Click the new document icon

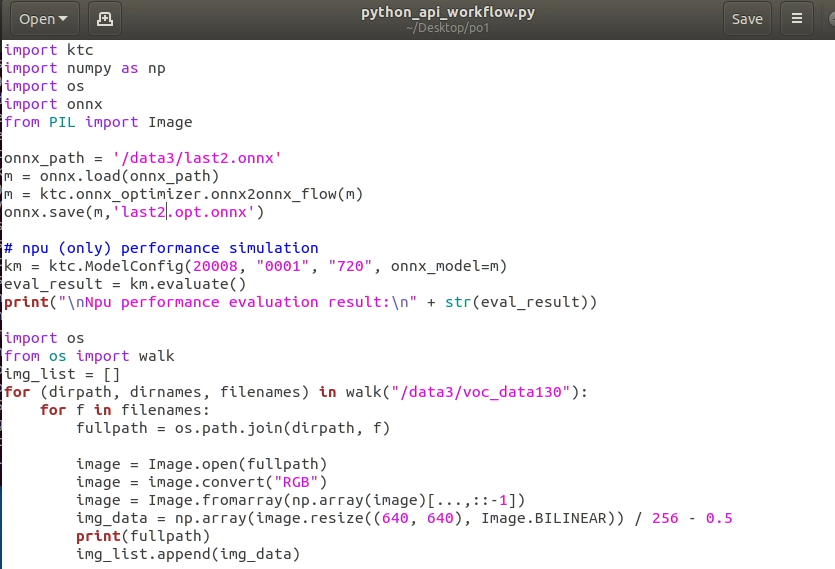click(104, 19)
